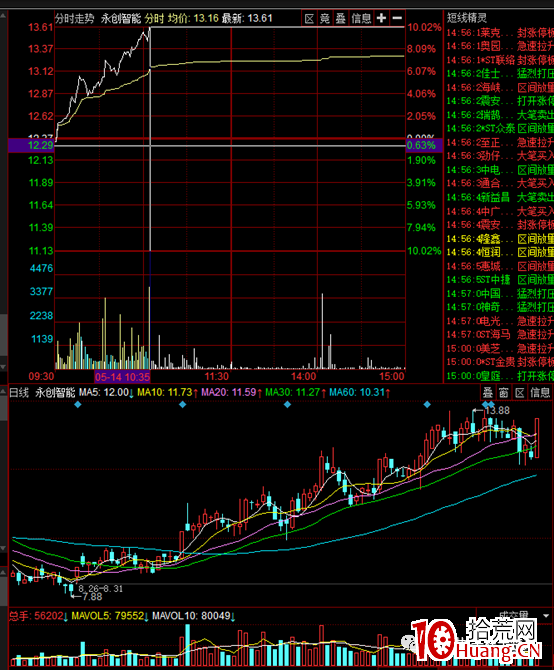Click the 13.88 high price annotation

[x=498, y=411]
